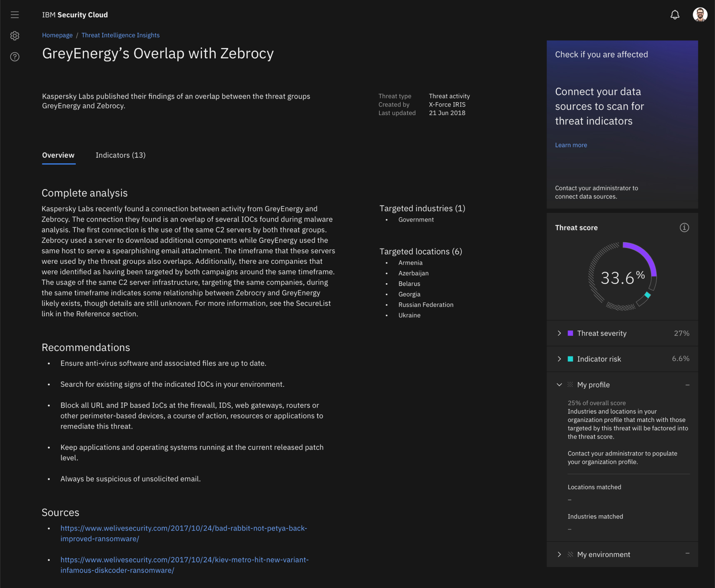Open notifications bell
715x588 pixels.
pyautogui.click(x=675, y=15)
